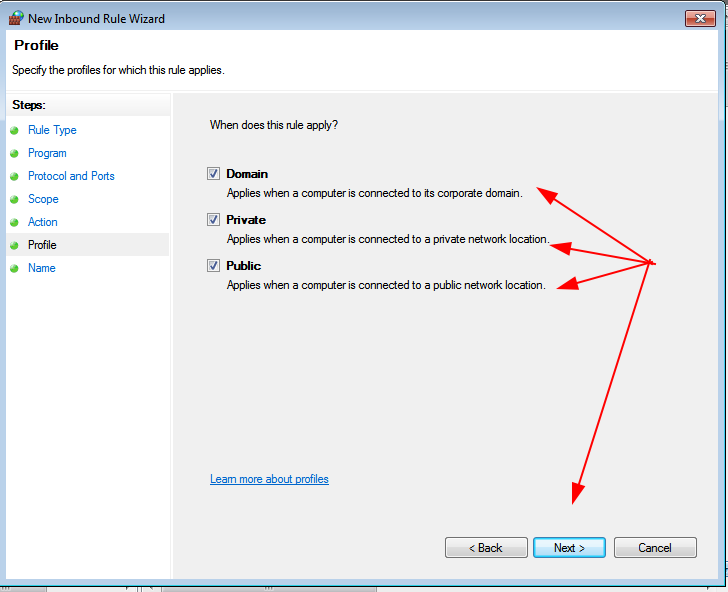The width and height of the screenshot is (728, 592).
Task: Go to the Rule Type step
Action: pyautogui.click(x=52, y=130)
